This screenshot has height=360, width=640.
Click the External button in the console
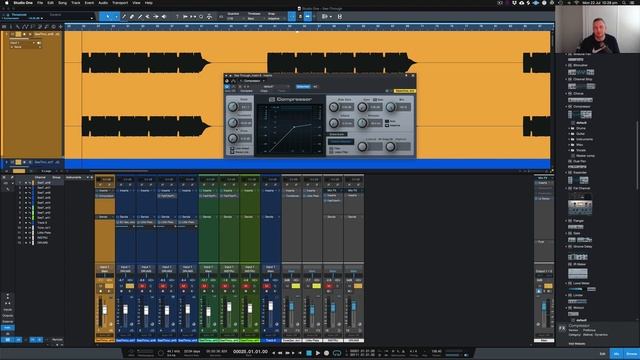(x=8, y=321)
